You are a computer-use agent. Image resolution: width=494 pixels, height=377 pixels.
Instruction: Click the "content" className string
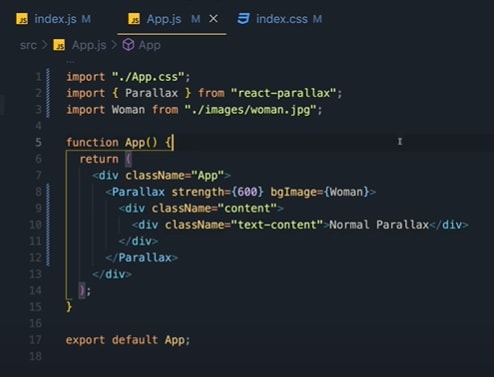click(247, 208)
